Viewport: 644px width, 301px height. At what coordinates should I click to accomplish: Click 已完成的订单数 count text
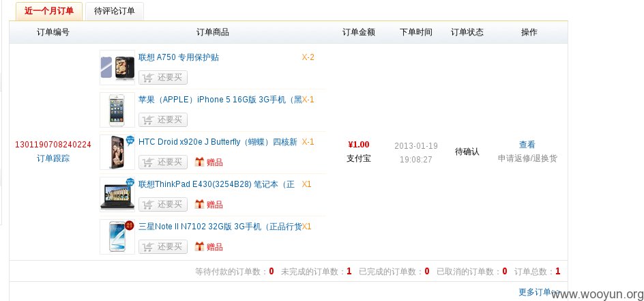394,272
